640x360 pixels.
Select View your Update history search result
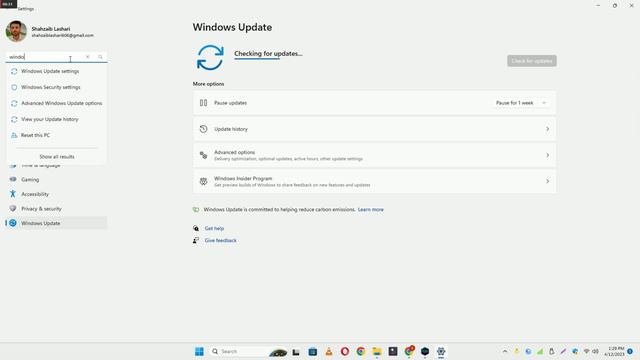pos(57,119)
